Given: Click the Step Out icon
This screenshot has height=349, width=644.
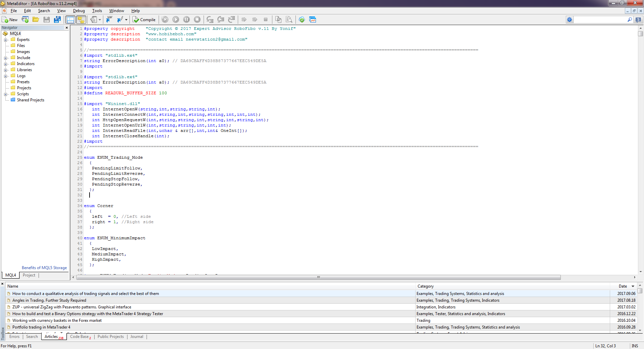Looking at the screenshot, I should click(x=231, y=19).
